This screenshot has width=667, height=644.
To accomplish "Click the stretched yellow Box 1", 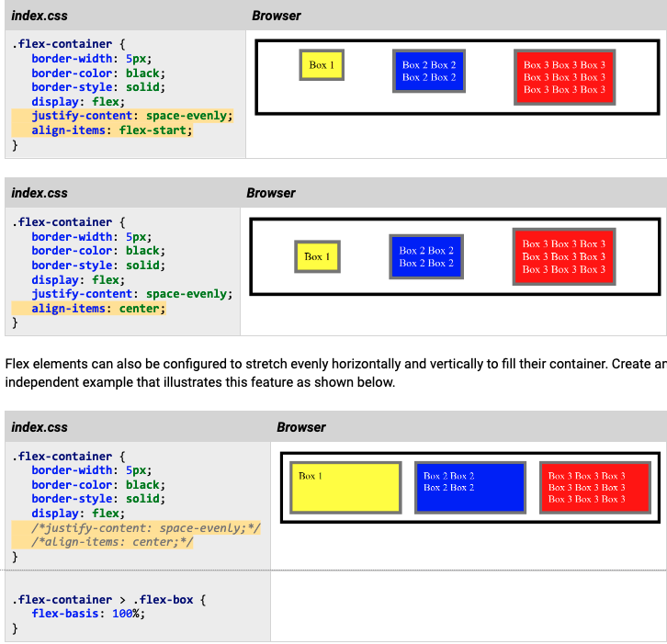I will [x=345, y=487].
